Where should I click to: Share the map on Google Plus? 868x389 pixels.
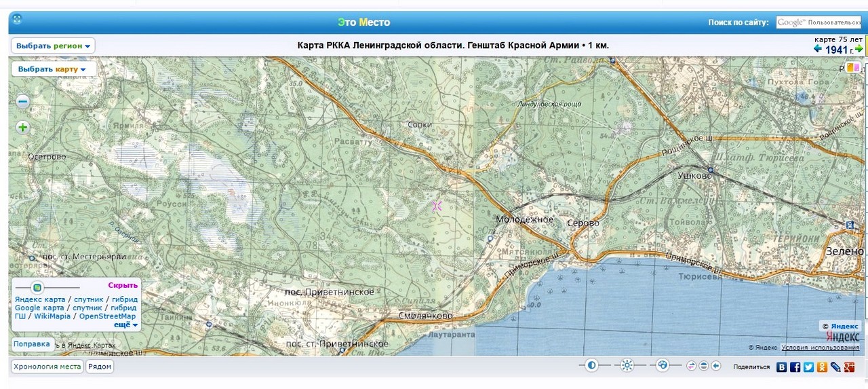tap(849, 367)
